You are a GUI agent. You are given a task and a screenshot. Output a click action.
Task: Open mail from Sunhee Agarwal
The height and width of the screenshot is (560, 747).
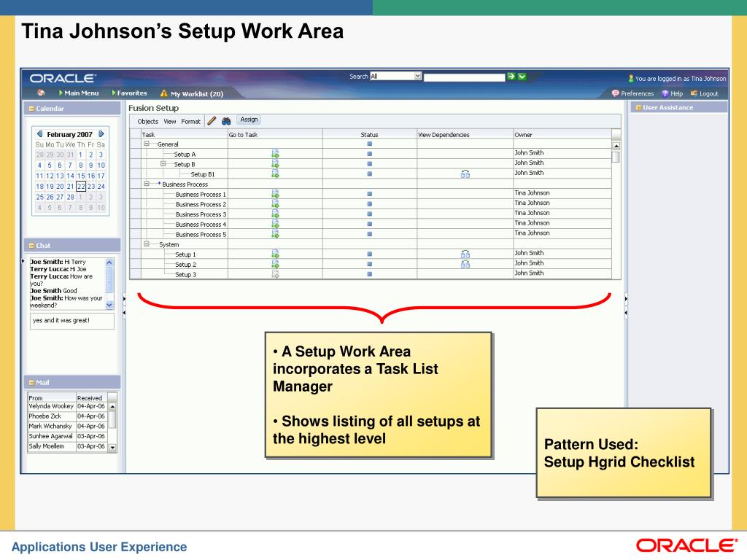click(68, 436)
